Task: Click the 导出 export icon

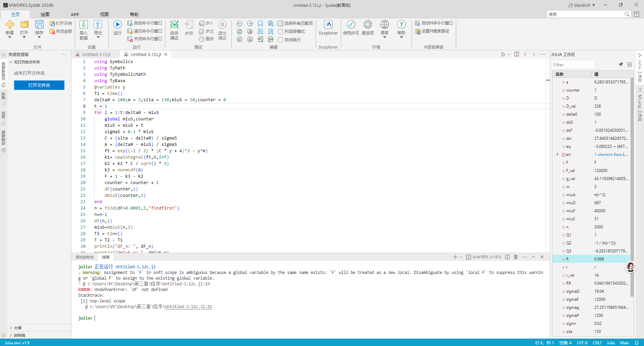Action: 98,24
